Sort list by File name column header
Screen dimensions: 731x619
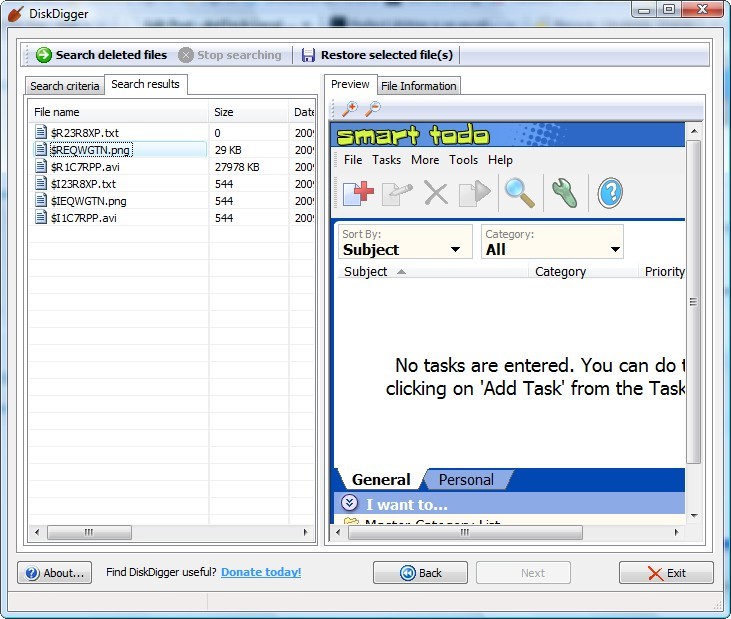click(x=118, y=112)
